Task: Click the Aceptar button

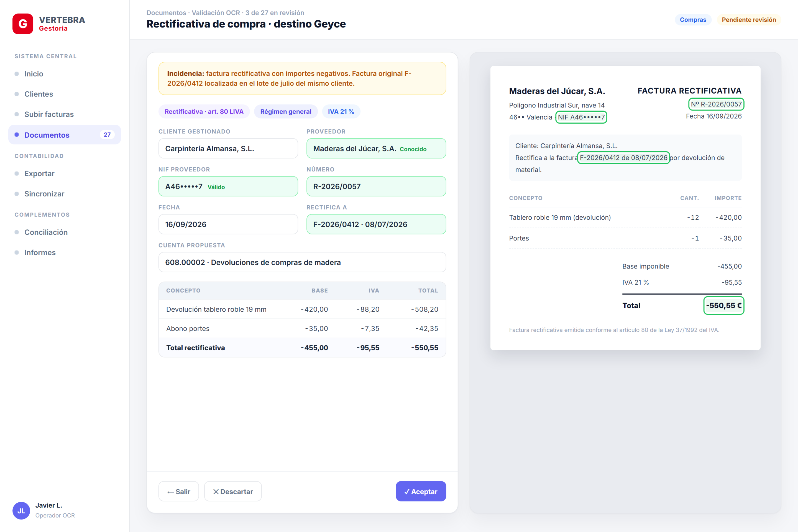Action: (x=421, y=491)
